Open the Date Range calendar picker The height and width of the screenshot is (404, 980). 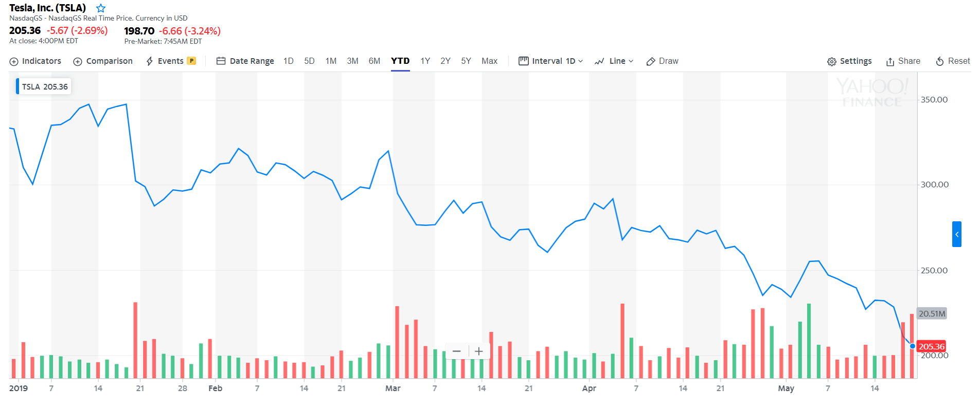pyautogui.click(x=245, y=61)
